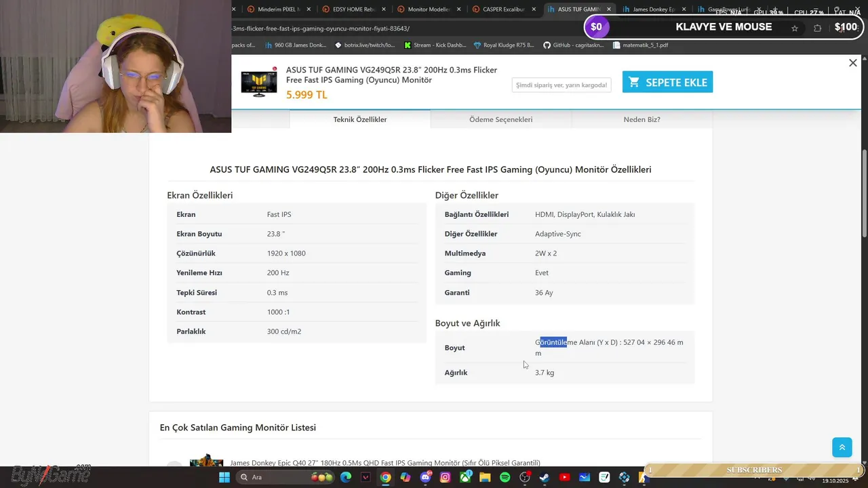Open the Stream - Kick Dashboard bookmark
Image resolution: width=868 pixels, height=488 pixels.
pyautogui.click(x=435, y=45)
